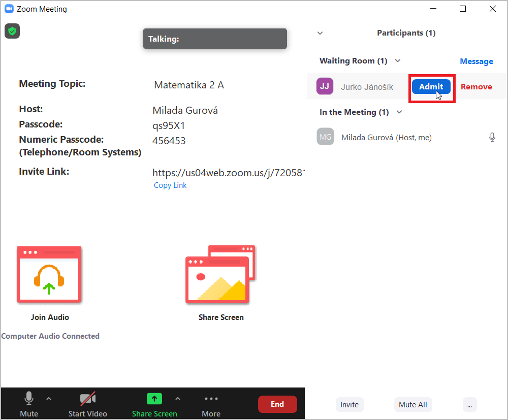Image resolution: width=508 pixels, height=420 pixels.
Task: Click the Talking indicator bar
Action: pyautogui.click(x=215, y=39)
